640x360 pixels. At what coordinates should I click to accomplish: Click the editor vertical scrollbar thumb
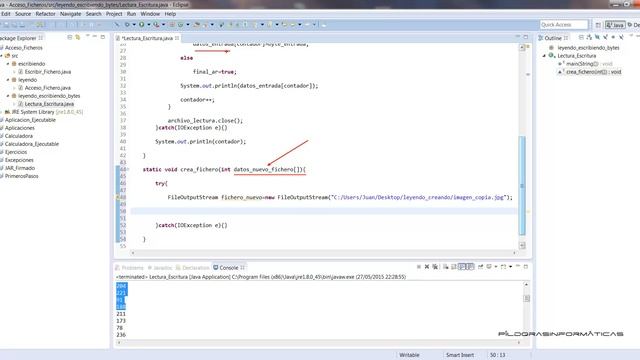coord(522,185)
